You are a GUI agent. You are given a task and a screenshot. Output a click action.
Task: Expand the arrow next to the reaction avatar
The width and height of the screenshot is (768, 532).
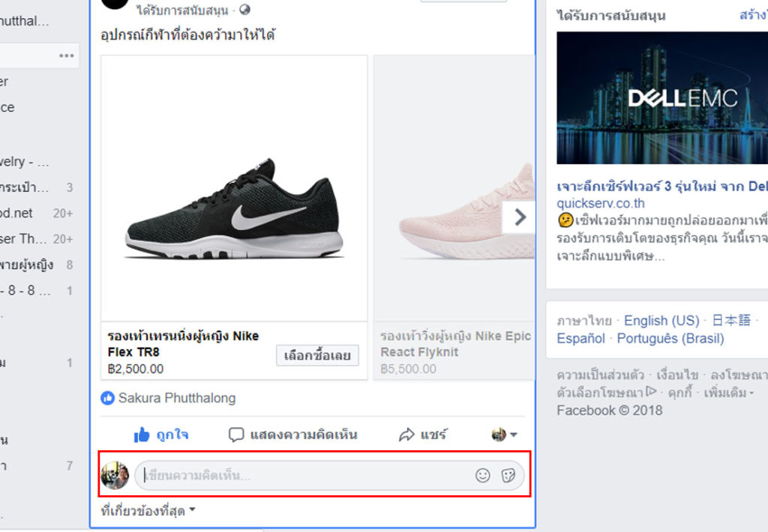[x=512, y=436]
